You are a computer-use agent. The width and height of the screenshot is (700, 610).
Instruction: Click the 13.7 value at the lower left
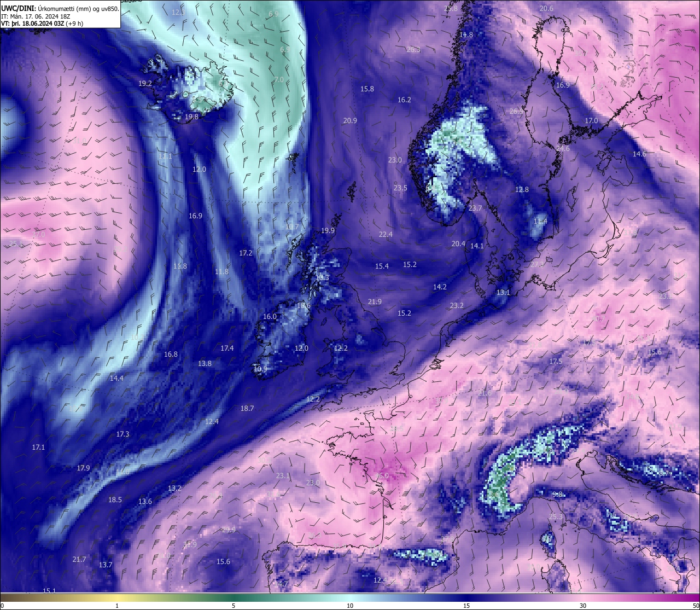click(x=106, y=565)
